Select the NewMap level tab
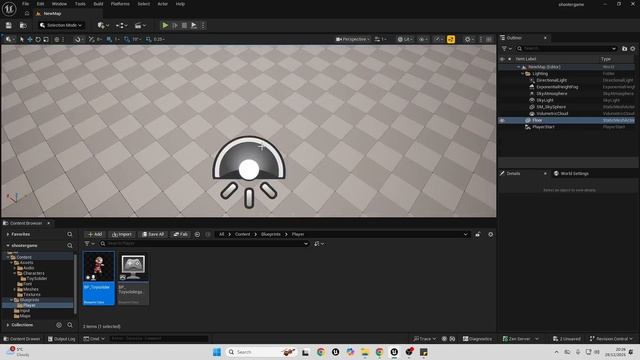 click(x=52, y=13)
